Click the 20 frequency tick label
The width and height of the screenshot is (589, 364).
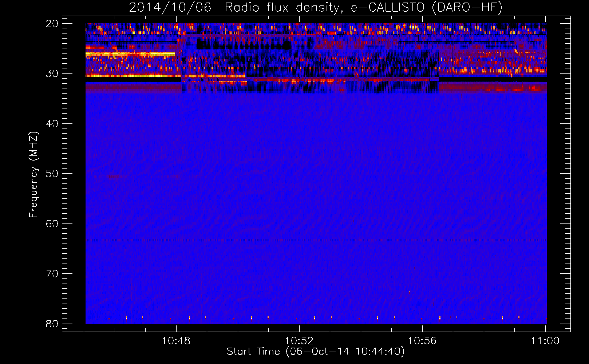pos(52,24)
